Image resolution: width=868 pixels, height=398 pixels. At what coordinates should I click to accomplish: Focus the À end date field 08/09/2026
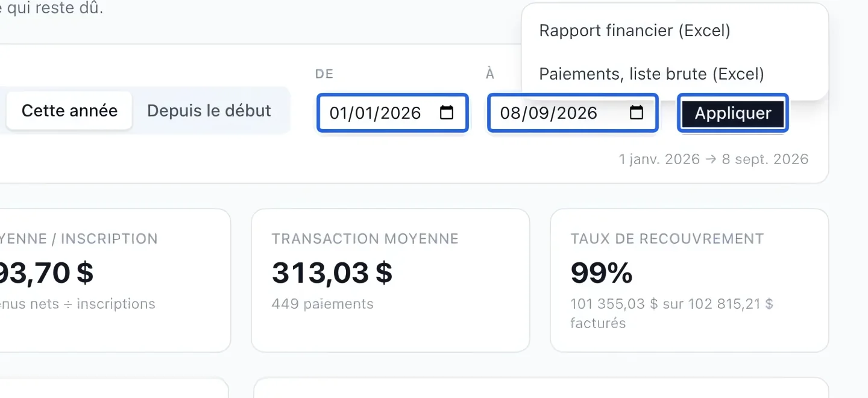(572, 113)
